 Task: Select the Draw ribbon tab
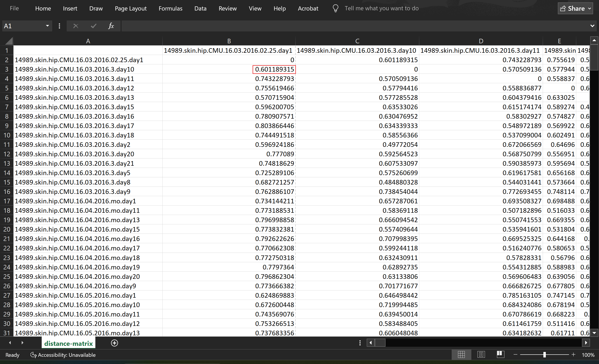96,8
